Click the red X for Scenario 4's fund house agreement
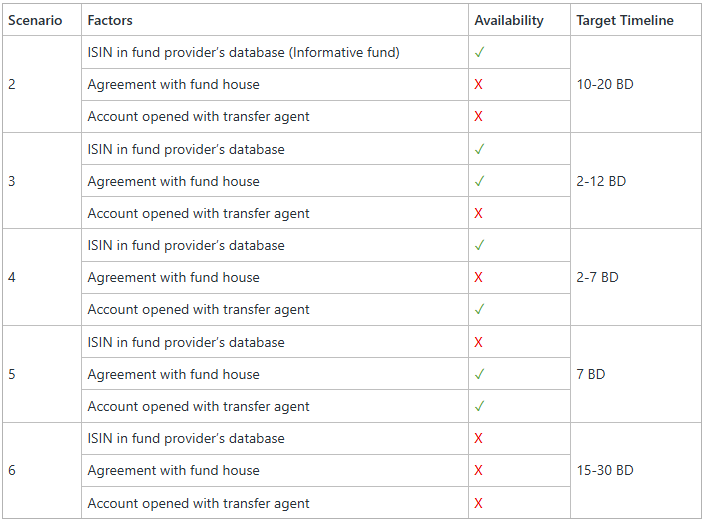The height and width of the screenshot is (520, 704). [479, 277]
